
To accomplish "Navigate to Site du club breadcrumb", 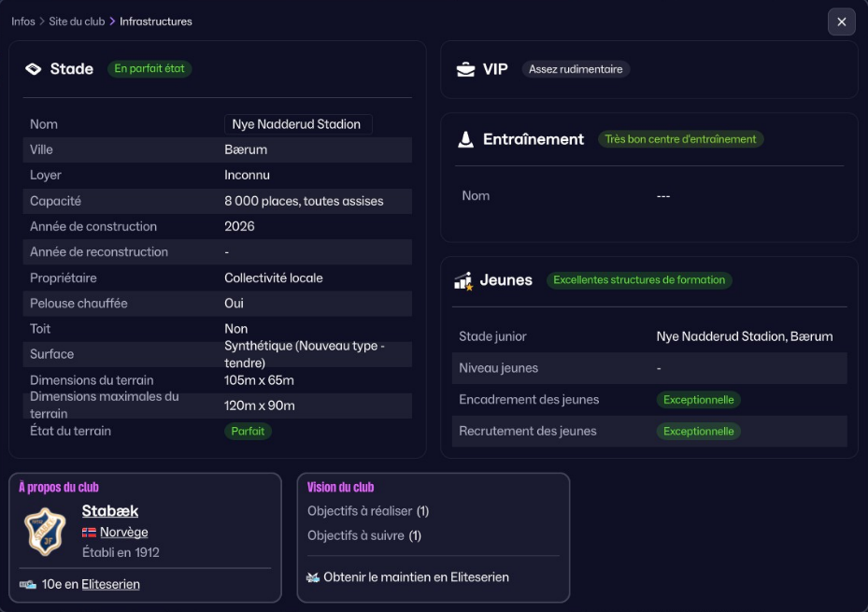I will click(77, 21).
